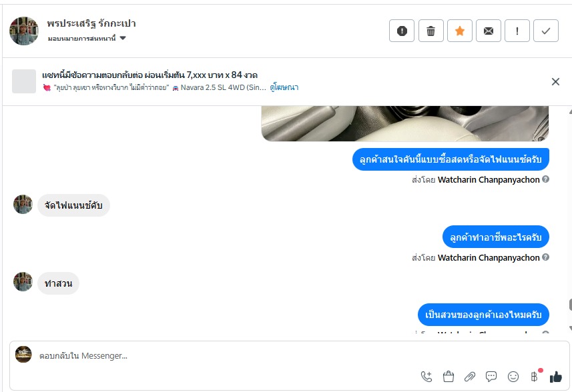Open the car interior photo message
Image resolution: width=572 pixels, height=392 pixels.
(404, 124)
